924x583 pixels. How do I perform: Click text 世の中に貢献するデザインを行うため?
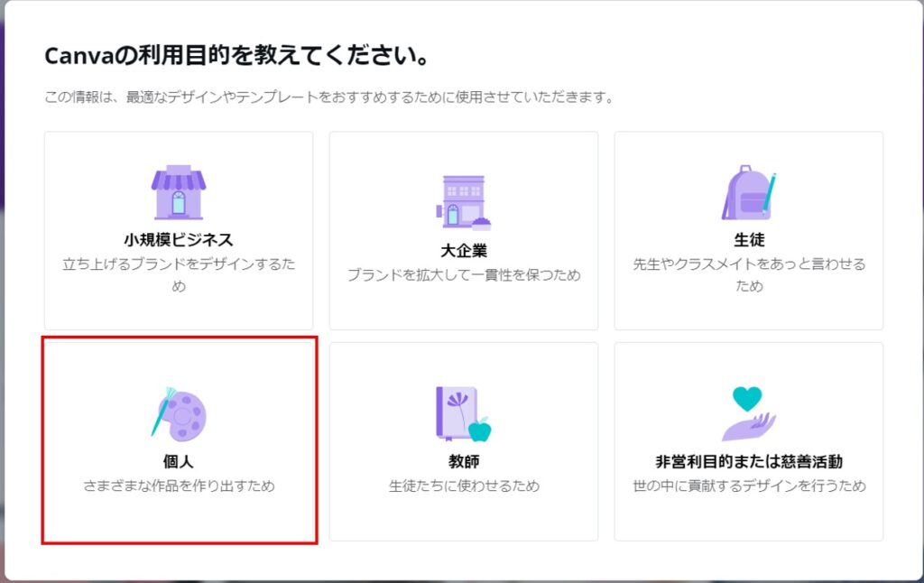click(749, 486)
